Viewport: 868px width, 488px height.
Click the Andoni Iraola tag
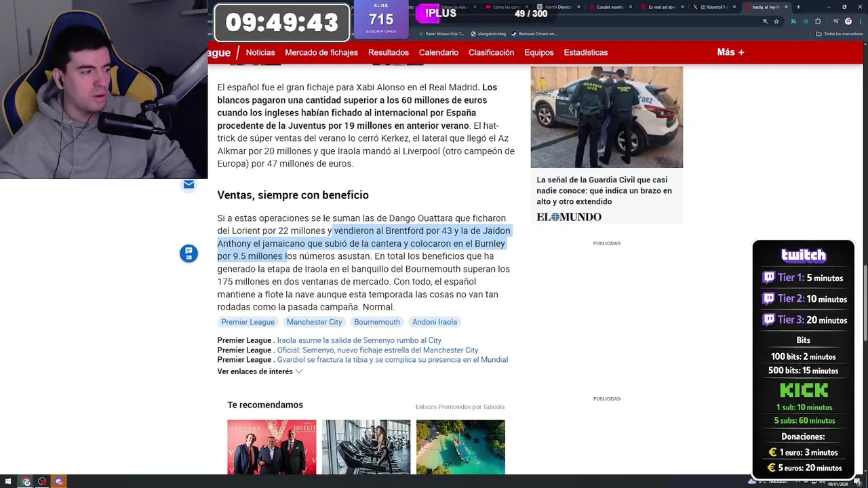pyautogui.click(x=435, y=322)
